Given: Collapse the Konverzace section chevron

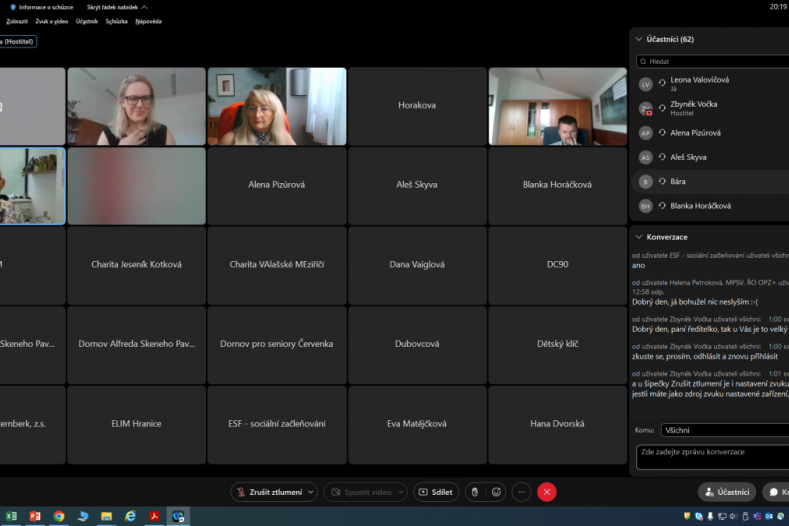Looking at the screenshot, I should click(639, 237).
